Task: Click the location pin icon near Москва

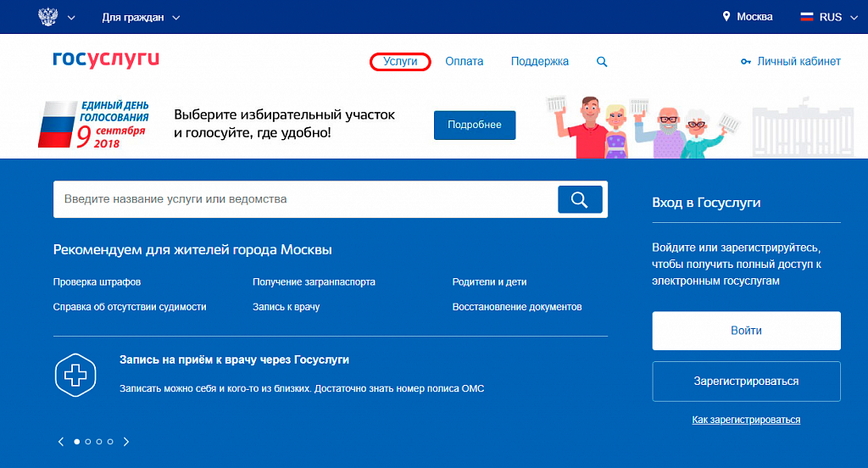Action: (726, 17)
